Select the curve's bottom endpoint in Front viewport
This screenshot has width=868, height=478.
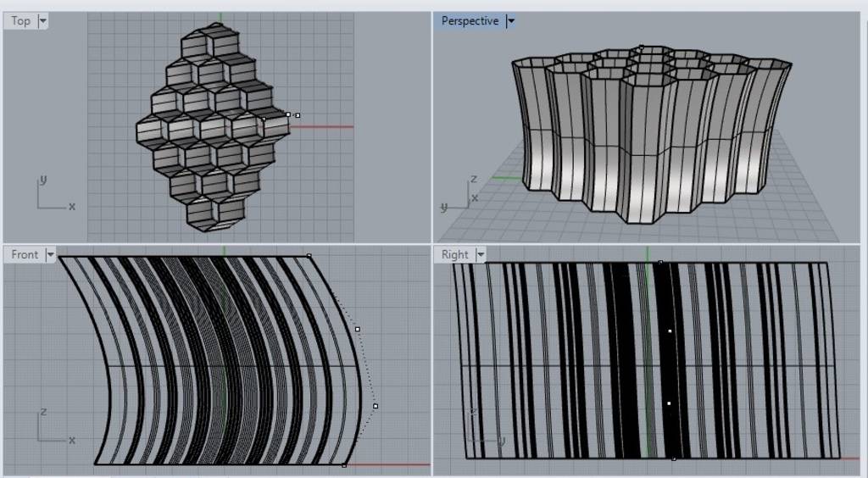click(344, 465)
